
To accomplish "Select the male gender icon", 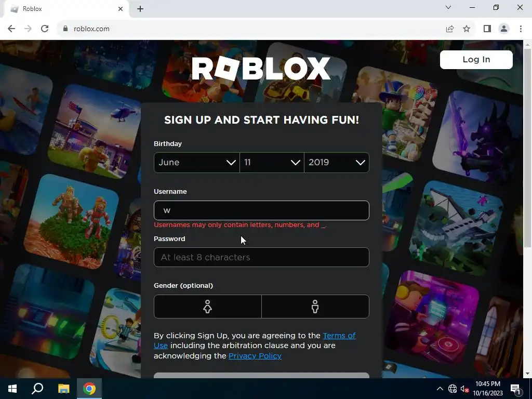I will point(315,307).
